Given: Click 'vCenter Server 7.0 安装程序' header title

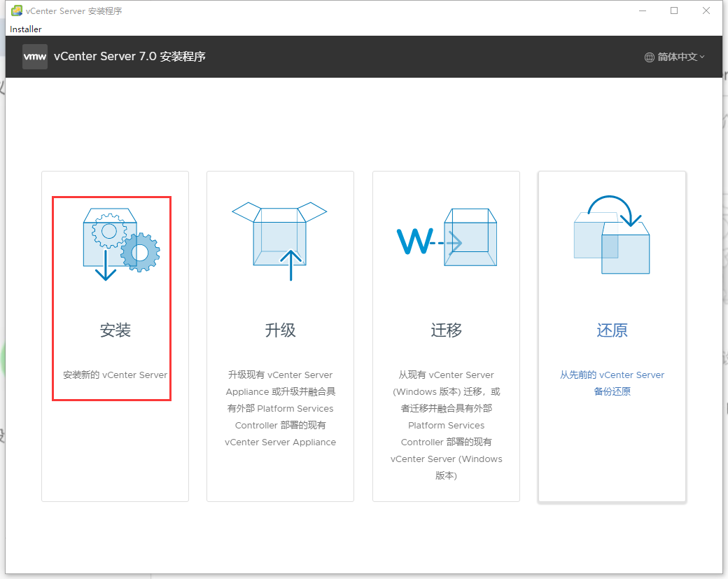Looking at the screenshot, I should tap(129, 57).
